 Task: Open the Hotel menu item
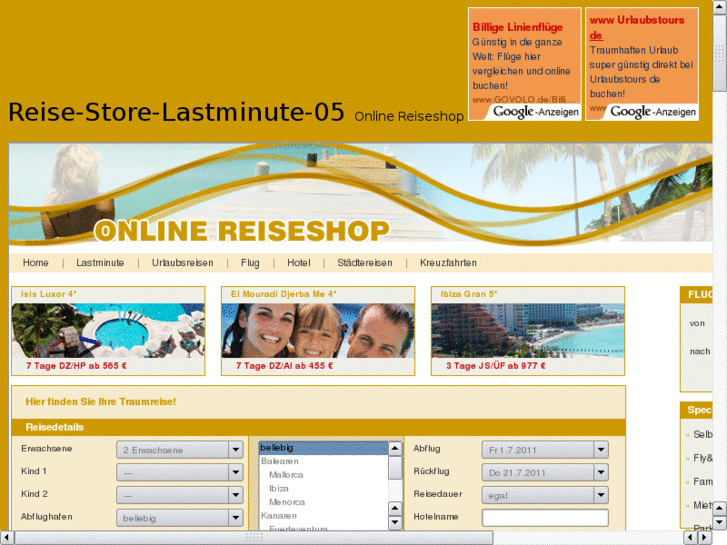299,263
